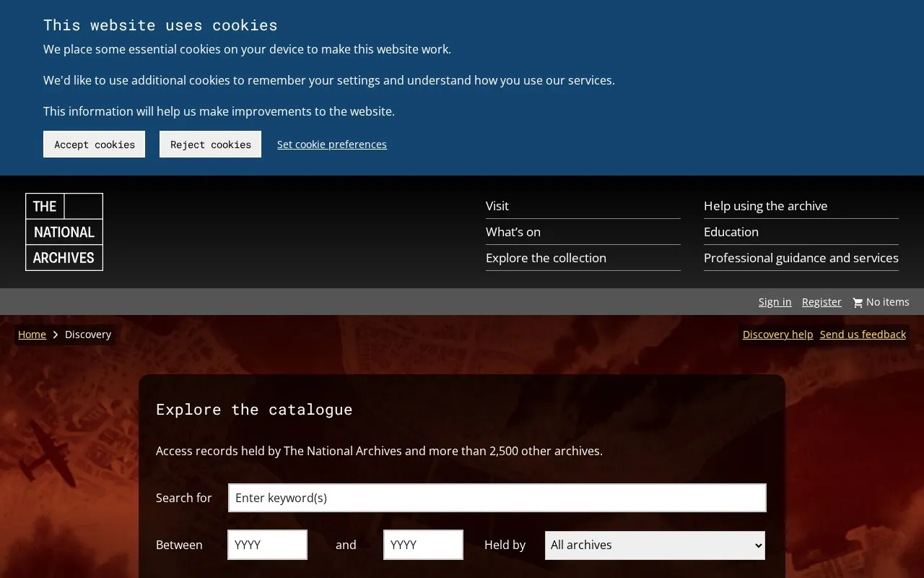The image size is (924, 578).
Task: Click the Discovery breadcrumb text
Action: [x=88, y=335]
